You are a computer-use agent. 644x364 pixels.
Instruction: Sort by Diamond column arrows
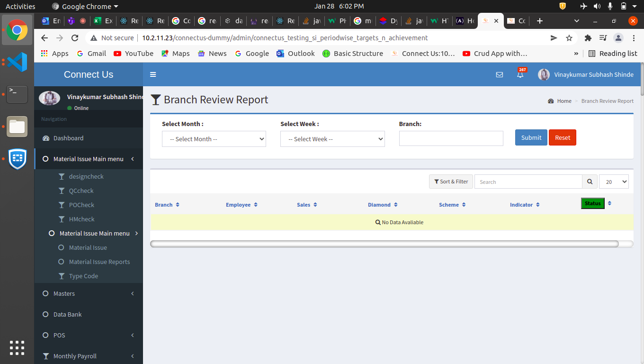click(x=395, y=205)
